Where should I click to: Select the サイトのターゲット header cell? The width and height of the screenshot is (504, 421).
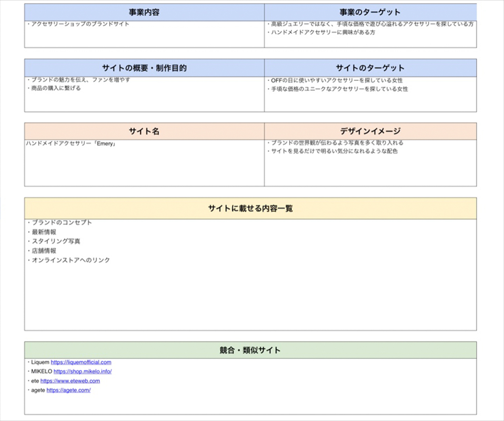(370, 68)
